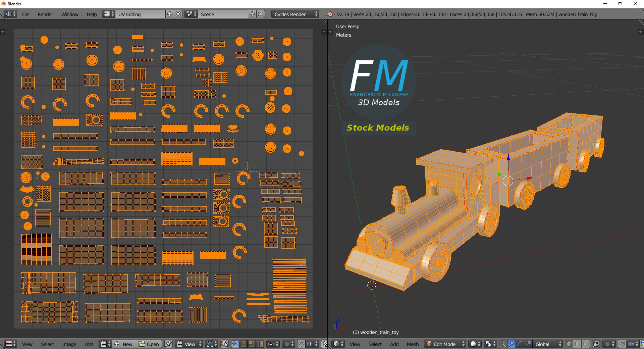This screenshot has width=644, height=349.
Task: Open the Help menu
Action: pos(92,14)
